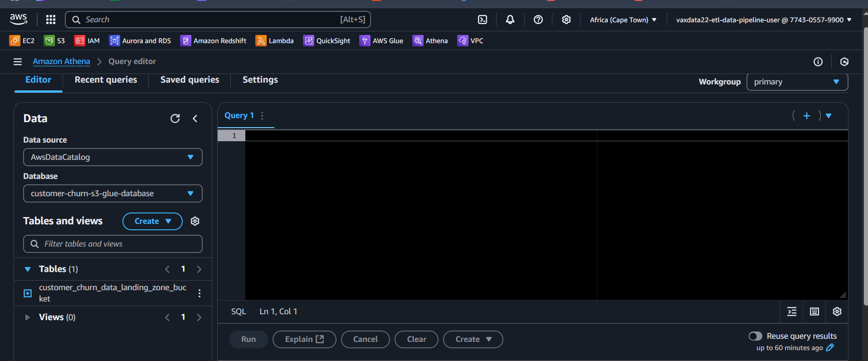Launch the CloudShell terminal icon
868x361 pixels.
(483, 20)
